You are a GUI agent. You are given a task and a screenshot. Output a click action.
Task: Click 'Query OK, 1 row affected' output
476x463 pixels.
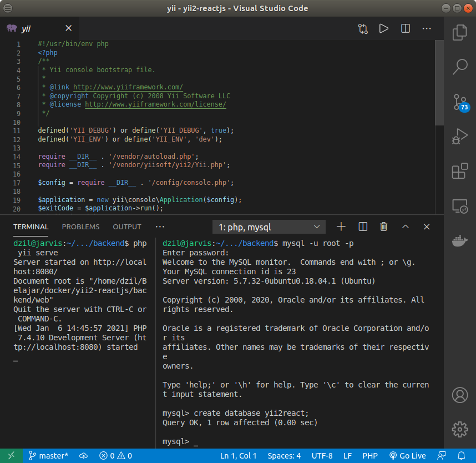point(240,422)
